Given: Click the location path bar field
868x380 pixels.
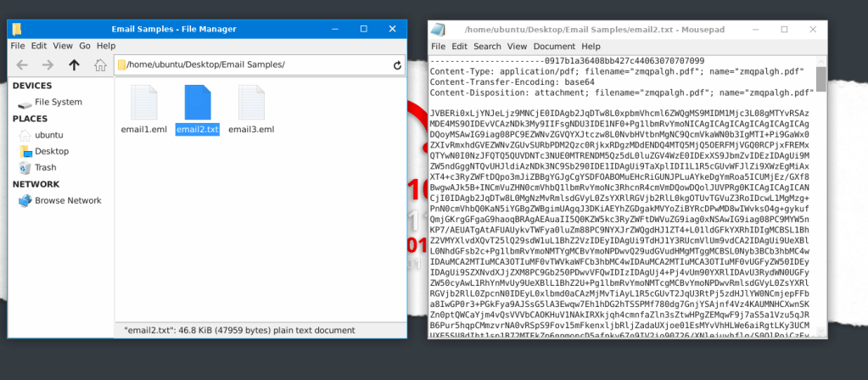Looking at the screenshot, I should click(x=255, y=64).
